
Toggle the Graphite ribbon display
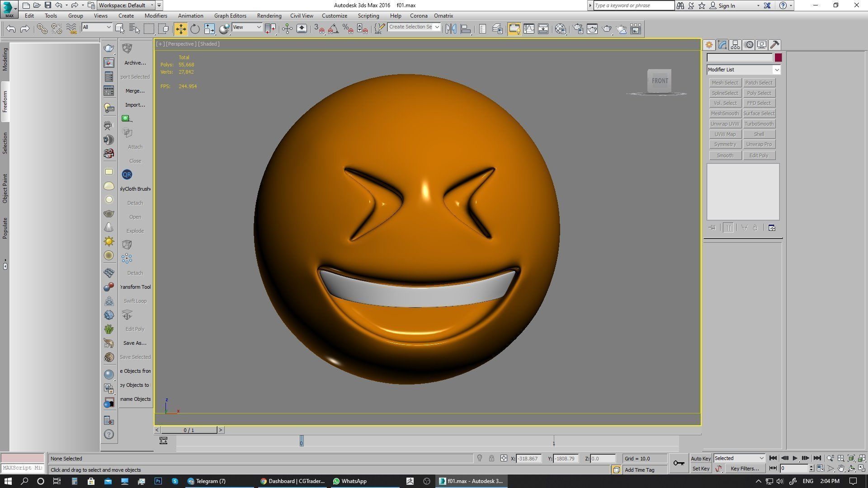pyautogui.click(x=514, y=29)
